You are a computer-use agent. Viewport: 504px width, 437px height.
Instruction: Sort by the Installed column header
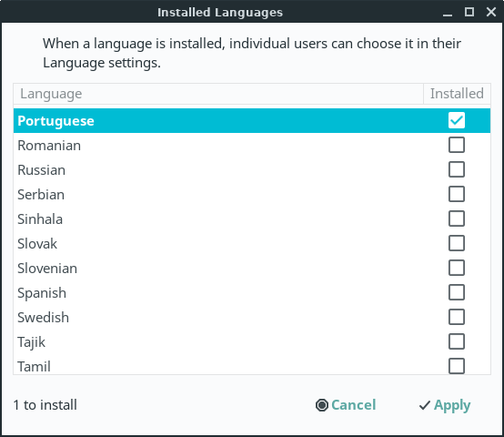pyautogui.click(x=457, y=94)
